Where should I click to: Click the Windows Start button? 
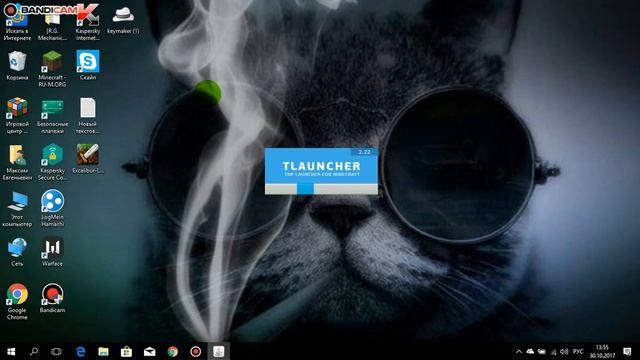pyautogui.click(x=11, y=351)
